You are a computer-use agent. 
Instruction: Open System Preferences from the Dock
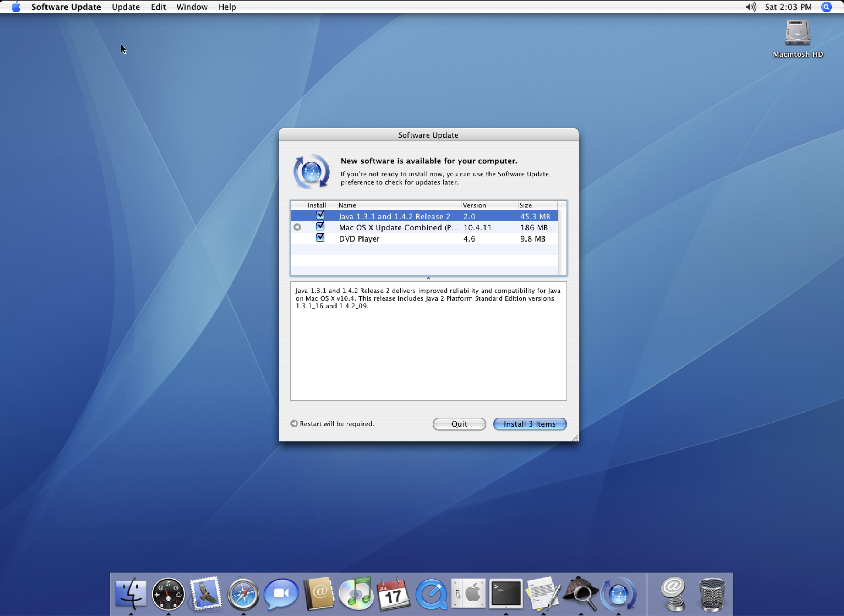tap(469, 593)
